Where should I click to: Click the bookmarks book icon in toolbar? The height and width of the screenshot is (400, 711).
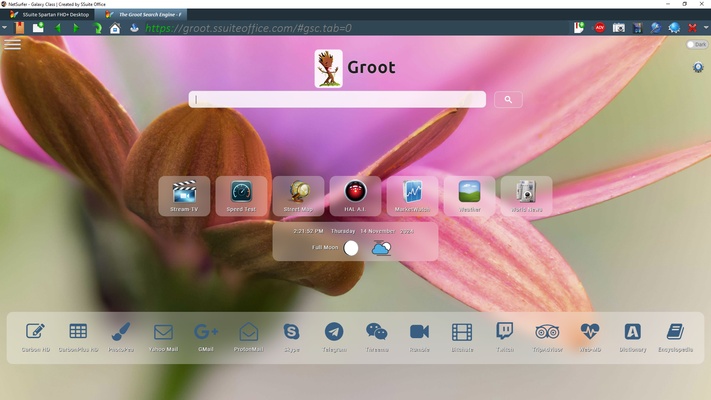pyautogui.click(x=19, y=28)
